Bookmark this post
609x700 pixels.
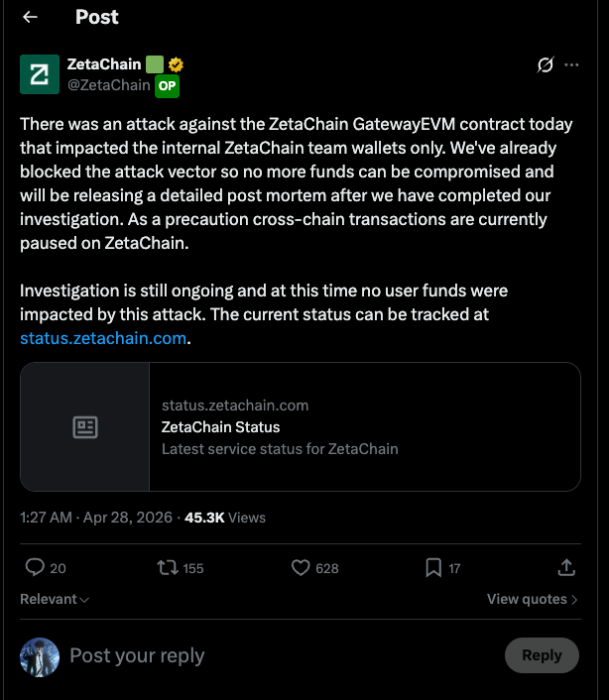click(x=433, y=567)
